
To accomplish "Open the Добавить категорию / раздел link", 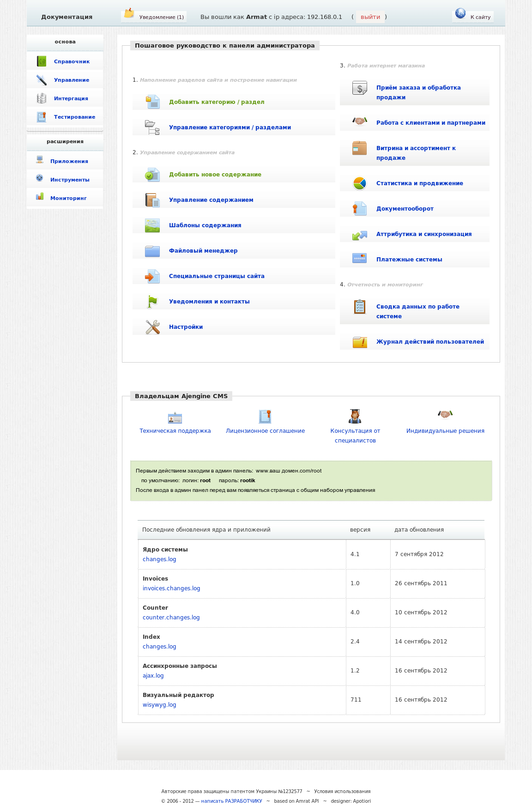I will 217,102.
